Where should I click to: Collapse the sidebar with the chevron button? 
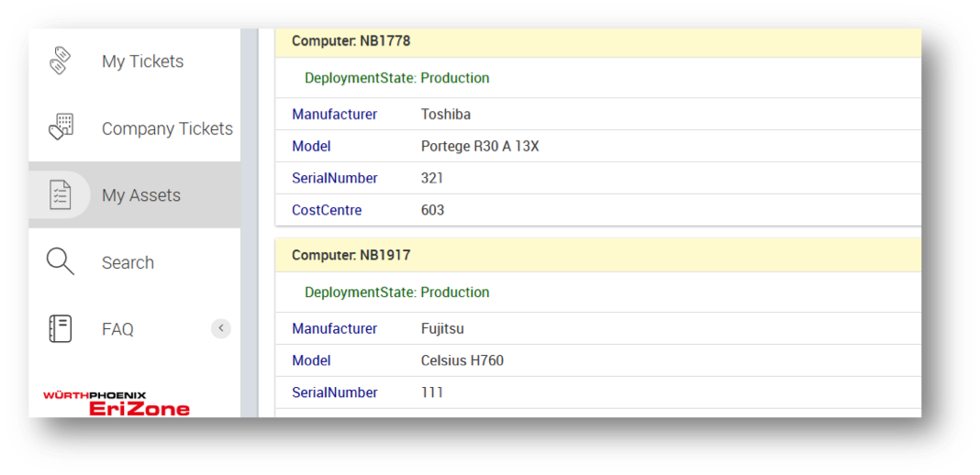coord(220,328)
